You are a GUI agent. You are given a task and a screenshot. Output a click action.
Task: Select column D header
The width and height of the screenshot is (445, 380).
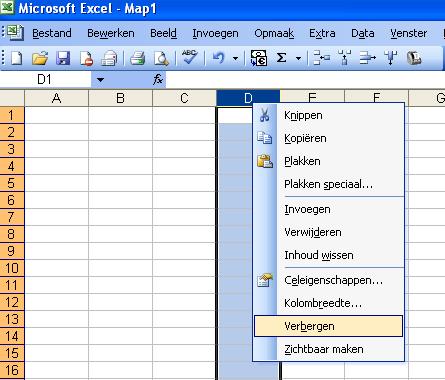click(248, 98)
